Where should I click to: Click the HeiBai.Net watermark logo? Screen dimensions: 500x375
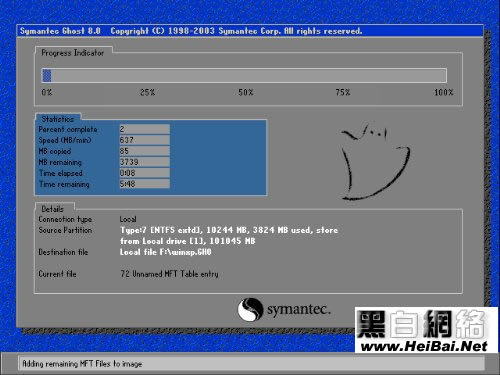tap(426, 330)
